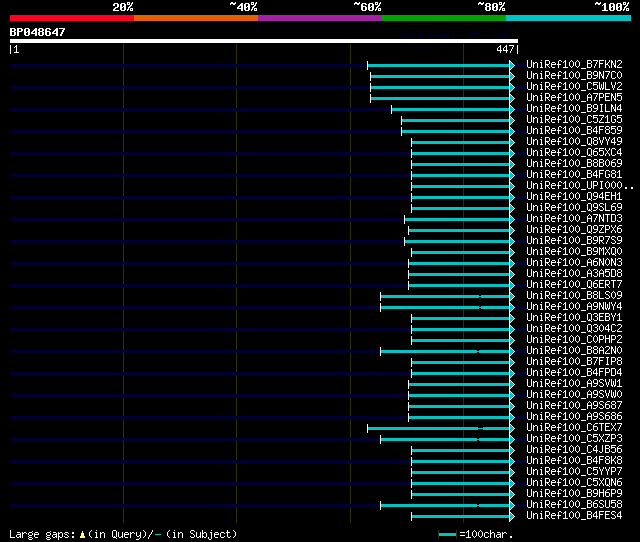Select UniRef100_C0PHP2 hit
The width and height of the screenshot is (640, 542).
(574, 340)
